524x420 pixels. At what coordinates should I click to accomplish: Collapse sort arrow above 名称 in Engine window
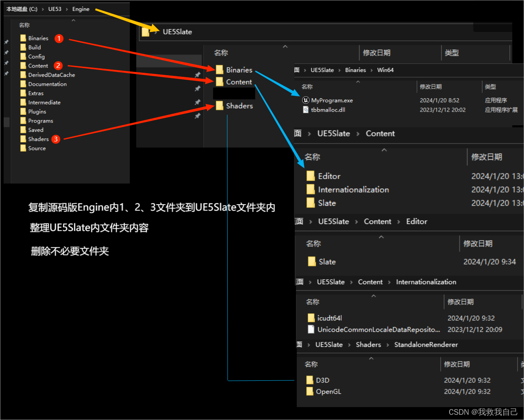click(x=74, y=20)
